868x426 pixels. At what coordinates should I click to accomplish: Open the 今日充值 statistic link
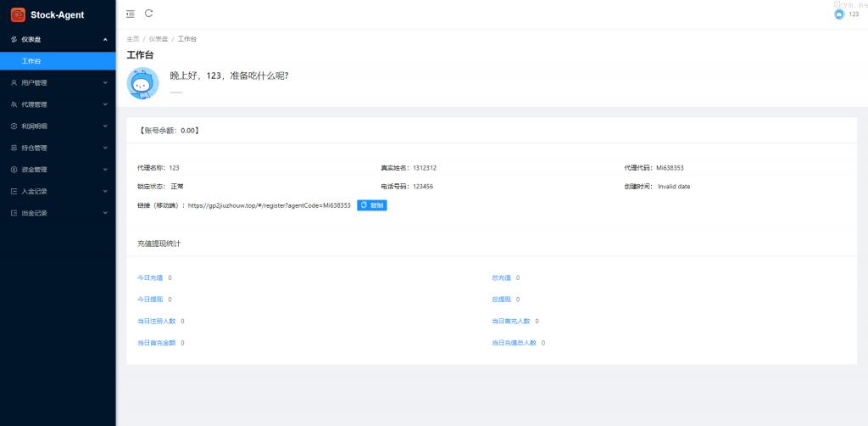tap(147, 277)
